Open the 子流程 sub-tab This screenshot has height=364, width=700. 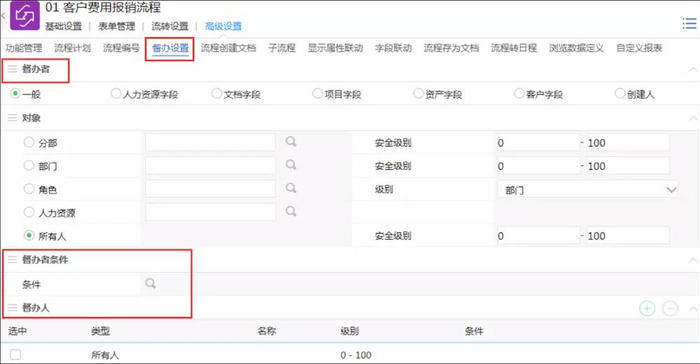pyautogui.click(x=282, y=48)
